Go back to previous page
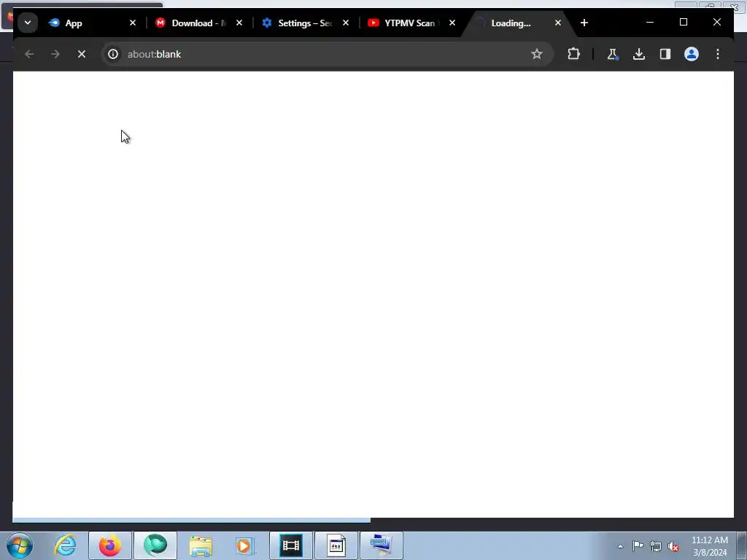 click(29, 54)
